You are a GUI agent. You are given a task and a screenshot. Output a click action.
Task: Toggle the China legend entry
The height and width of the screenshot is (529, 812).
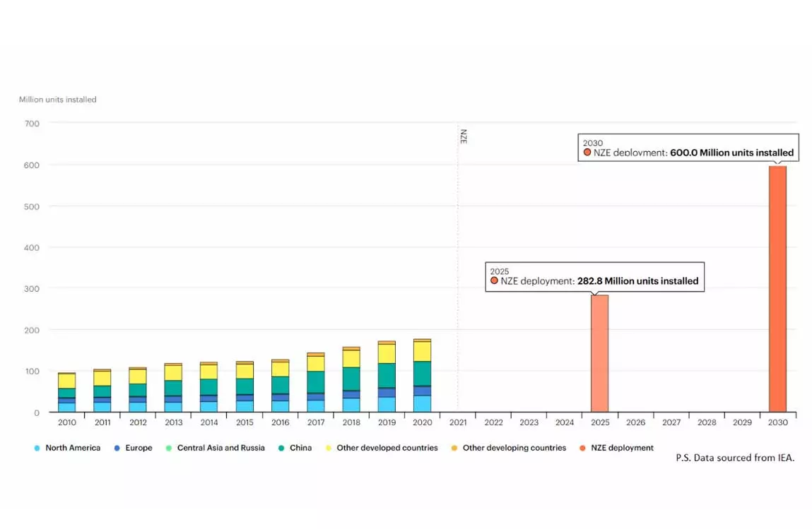[x=295, y=448]
